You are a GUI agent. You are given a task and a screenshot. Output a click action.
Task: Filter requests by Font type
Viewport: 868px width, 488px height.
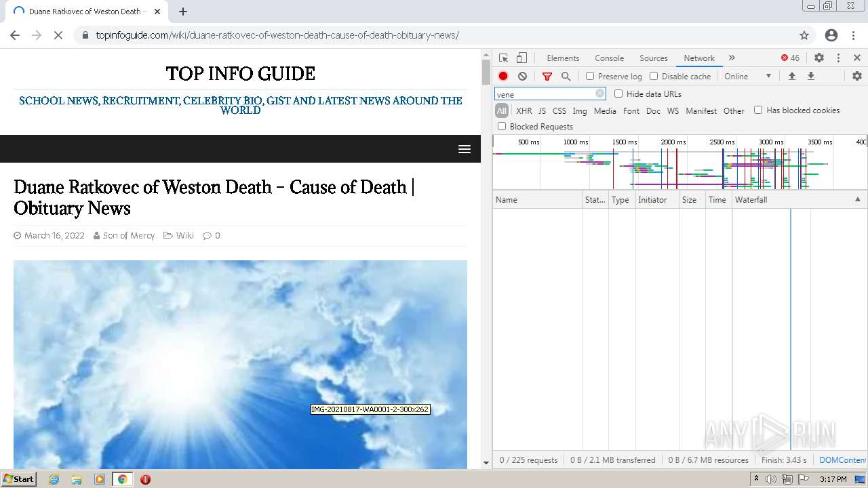[x=631, y=110]
